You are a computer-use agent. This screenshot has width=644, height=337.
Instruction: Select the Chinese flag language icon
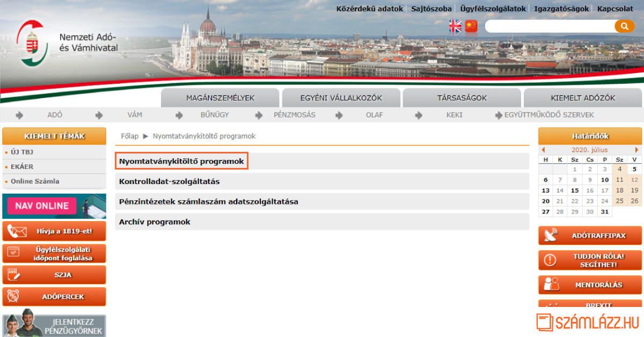tap(471, 26)
